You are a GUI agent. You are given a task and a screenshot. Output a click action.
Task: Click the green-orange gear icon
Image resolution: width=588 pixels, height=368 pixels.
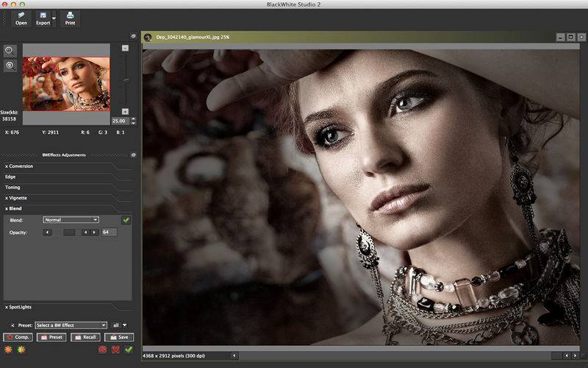21,350
